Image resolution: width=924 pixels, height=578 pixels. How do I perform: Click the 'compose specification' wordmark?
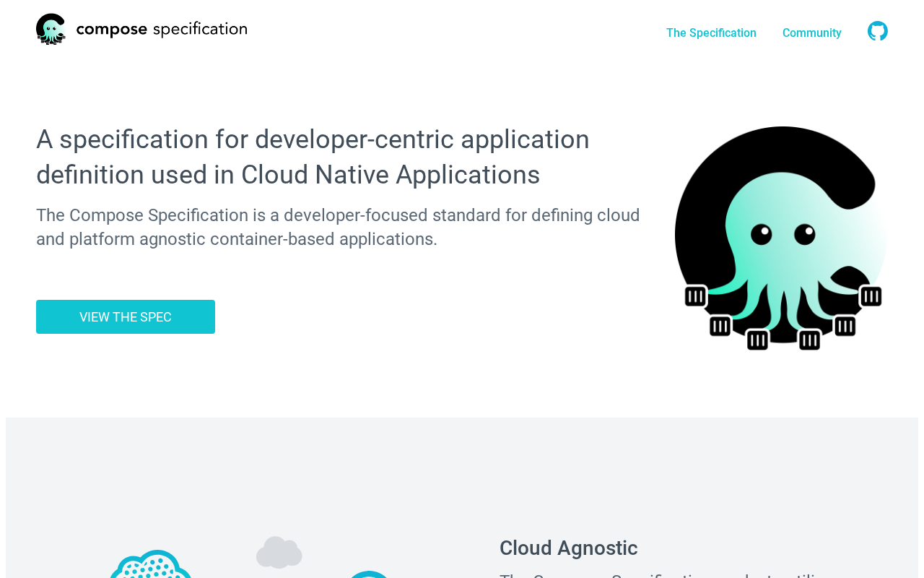tap(162, 30)
